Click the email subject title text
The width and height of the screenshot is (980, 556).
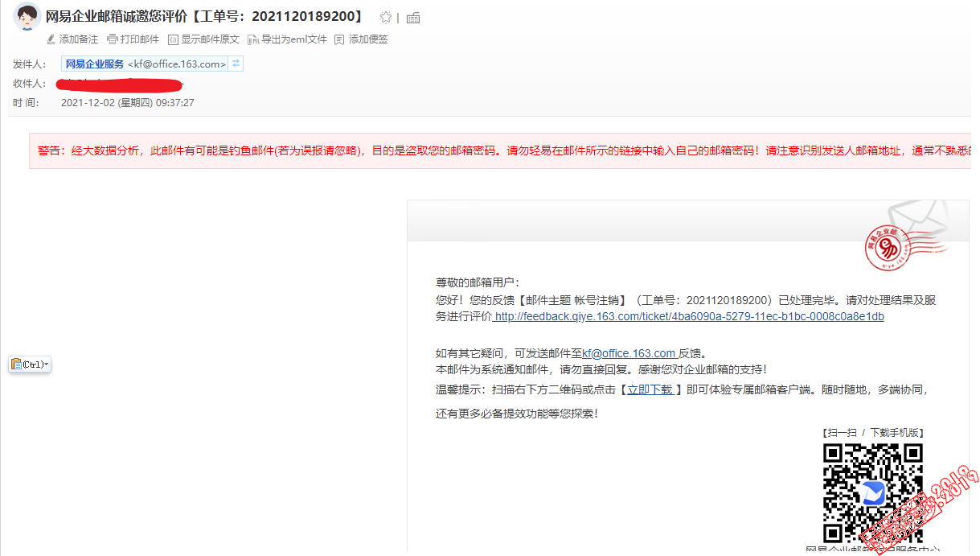point(205,17)
